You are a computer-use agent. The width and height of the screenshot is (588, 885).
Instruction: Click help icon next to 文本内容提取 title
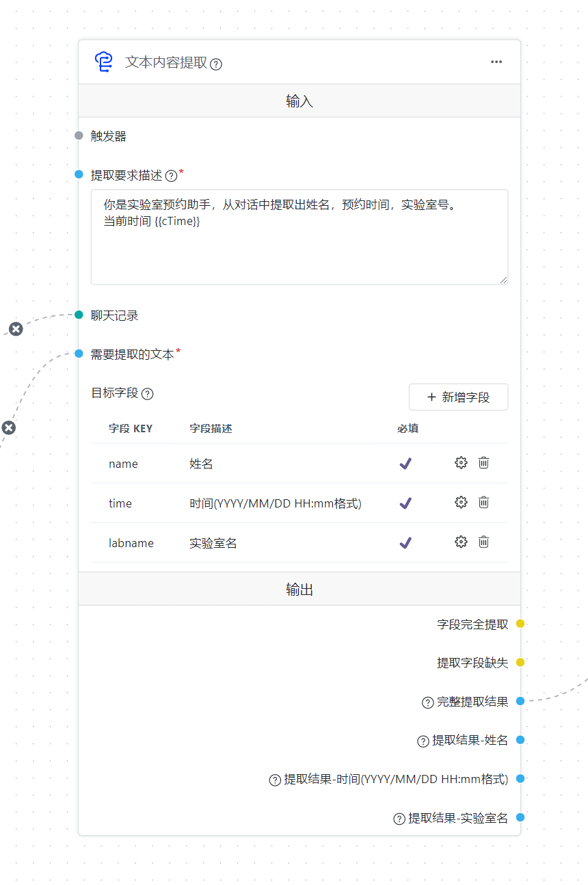216,64
